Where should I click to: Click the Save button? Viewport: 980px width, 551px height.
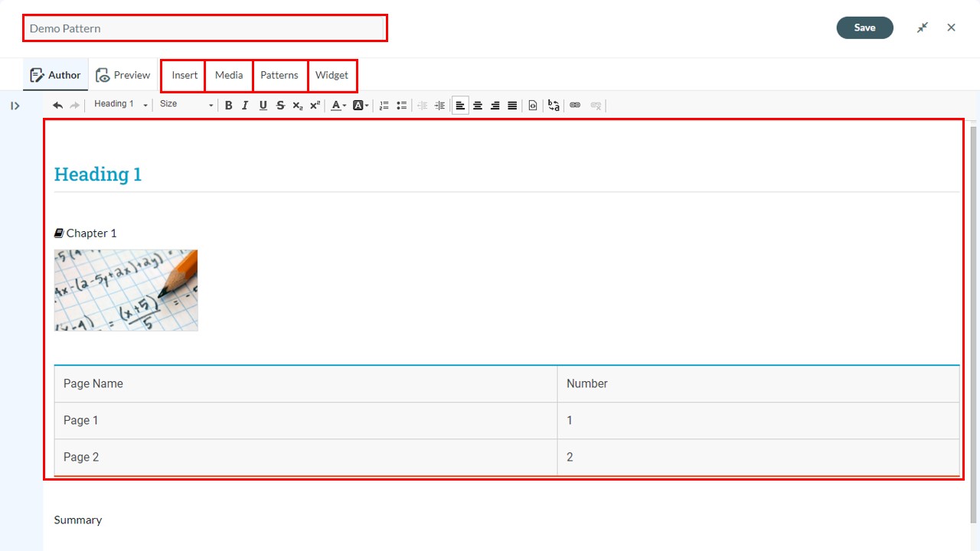[x=864, y=28]
